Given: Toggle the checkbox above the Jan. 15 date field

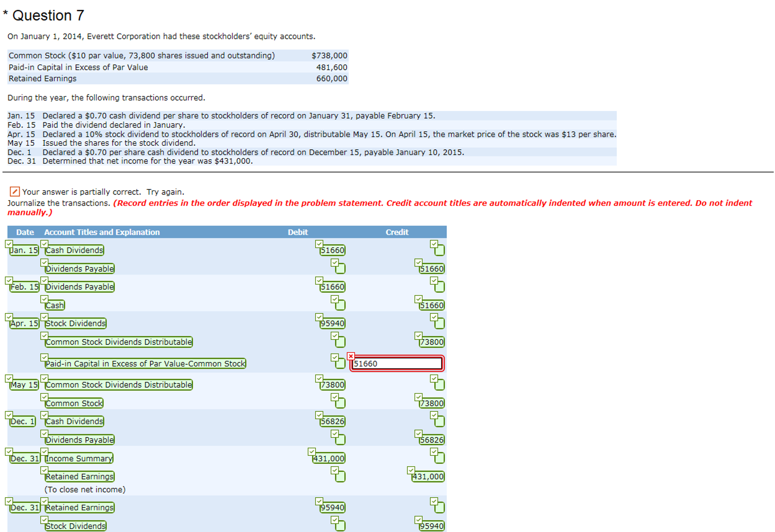Looking at the screenshot, I should tap(9, 243).
